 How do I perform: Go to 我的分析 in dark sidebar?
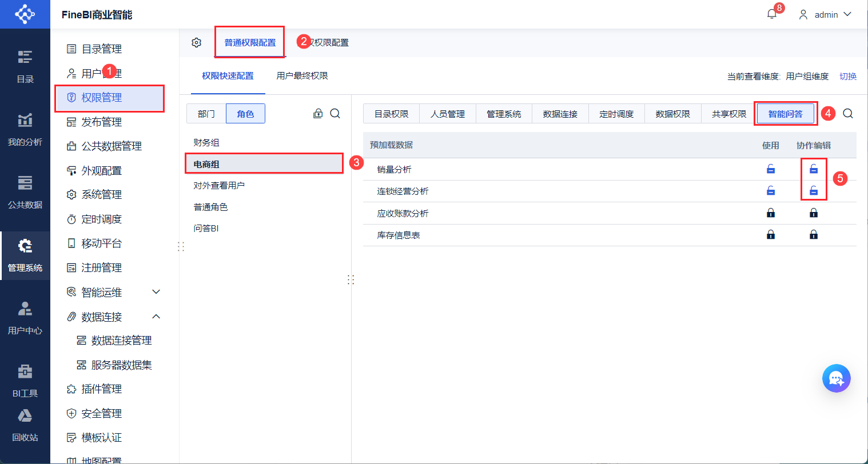point(25,129)
